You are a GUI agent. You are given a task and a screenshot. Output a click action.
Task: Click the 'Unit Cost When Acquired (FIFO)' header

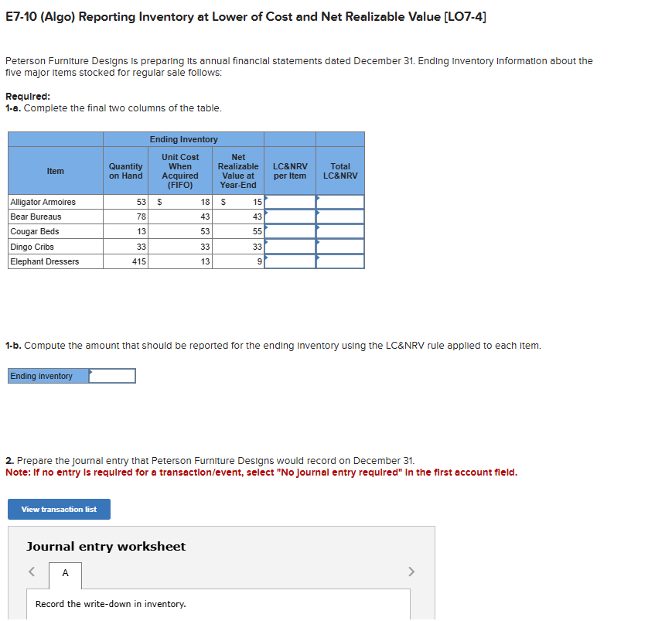coord(180,171)
